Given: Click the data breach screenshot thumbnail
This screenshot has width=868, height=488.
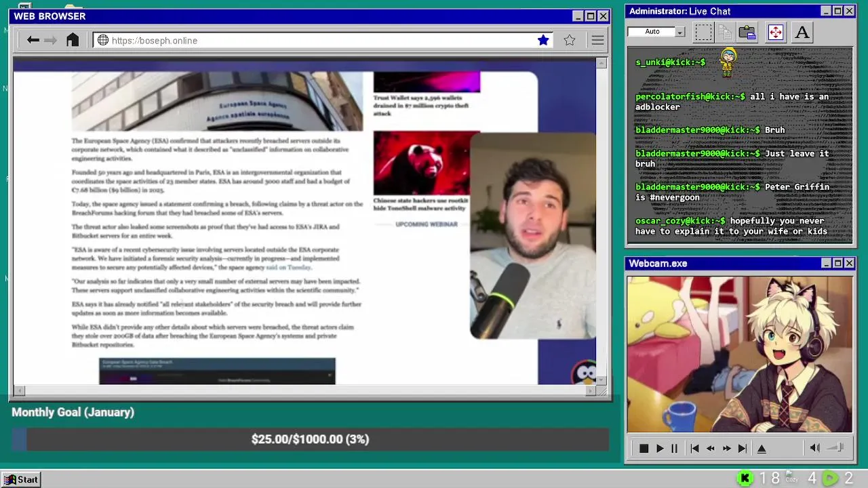Looking at the screenshot, I should (217, 371).
